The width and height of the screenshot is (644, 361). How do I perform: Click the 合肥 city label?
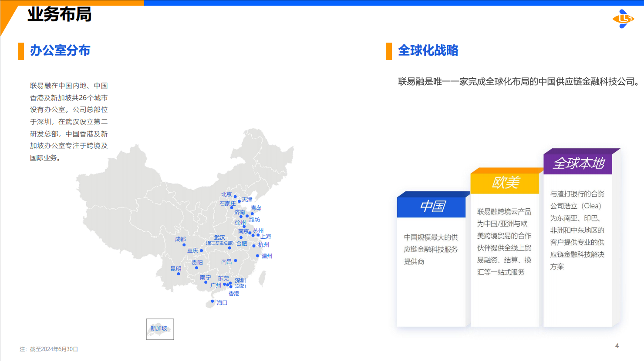[x=242, y=244]
